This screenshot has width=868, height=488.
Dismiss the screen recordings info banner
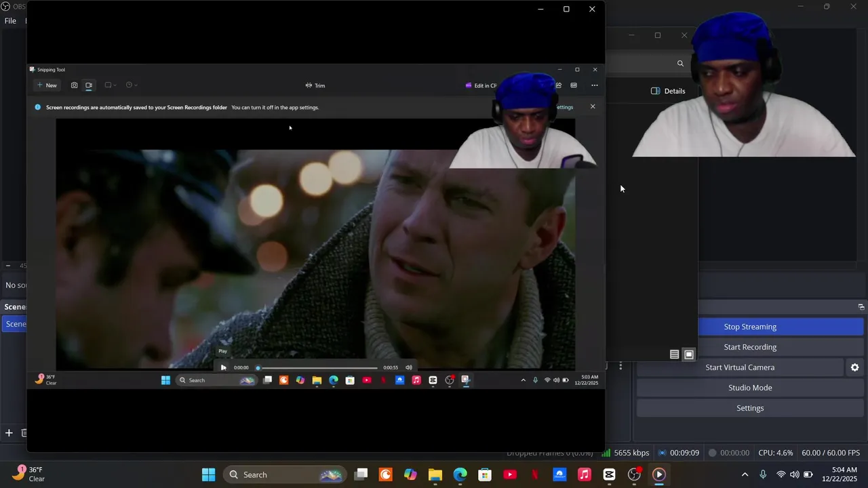coord(593,106)
